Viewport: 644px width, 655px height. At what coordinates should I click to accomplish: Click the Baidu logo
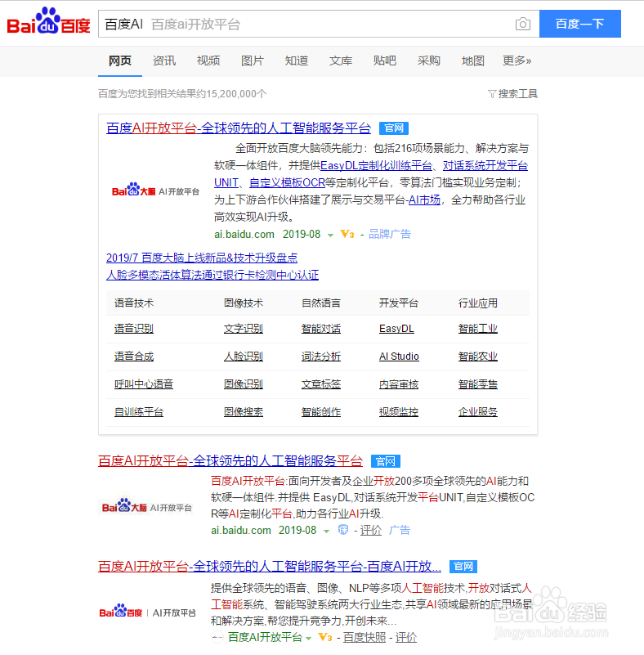coord(48,21)
